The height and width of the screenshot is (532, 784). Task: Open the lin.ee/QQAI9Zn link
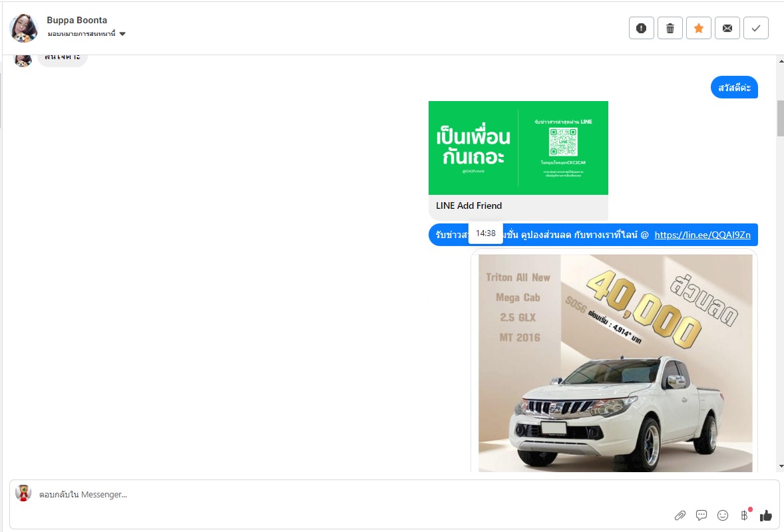pos(702,235)
